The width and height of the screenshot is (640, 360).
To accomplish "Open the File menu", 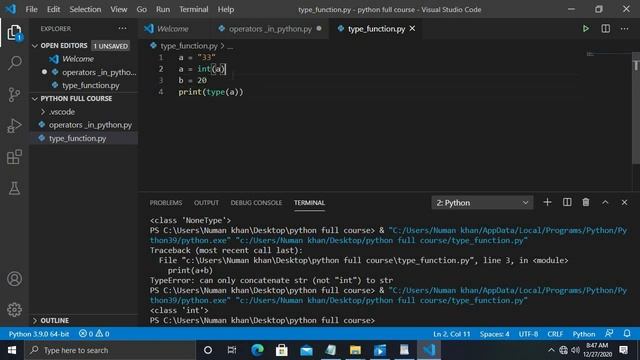I will (31, 9).
